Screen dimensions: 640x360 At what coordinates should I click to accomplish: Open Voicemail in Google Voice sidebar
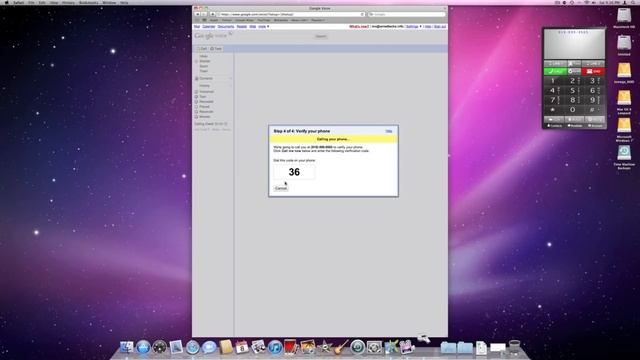point(207,91)
